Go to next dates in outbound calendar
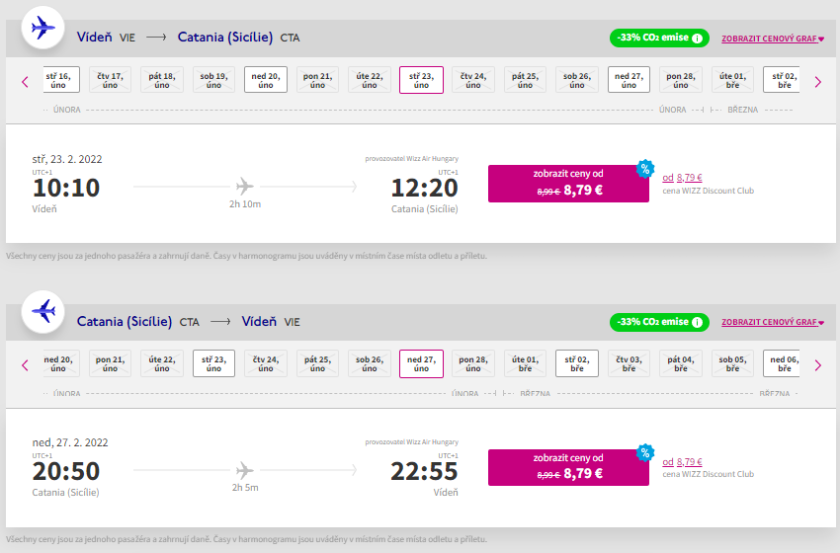840x553 pixels. coord(817,81)
